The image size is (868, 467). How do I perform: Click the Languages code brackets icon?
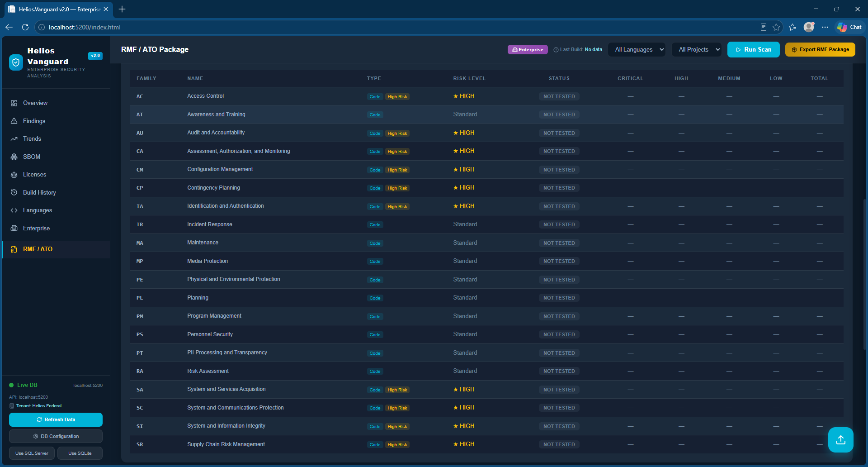point(14,210)
